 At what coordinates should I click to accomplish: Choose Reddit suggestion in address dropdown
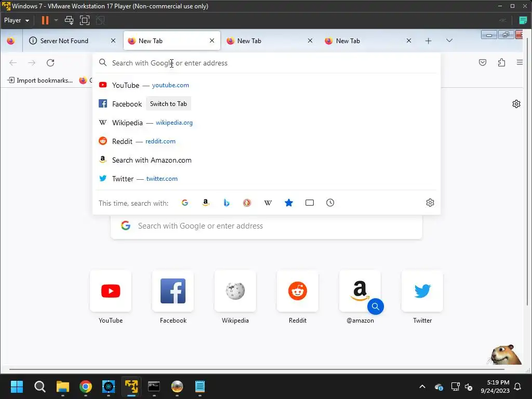[x=267, y=141]
